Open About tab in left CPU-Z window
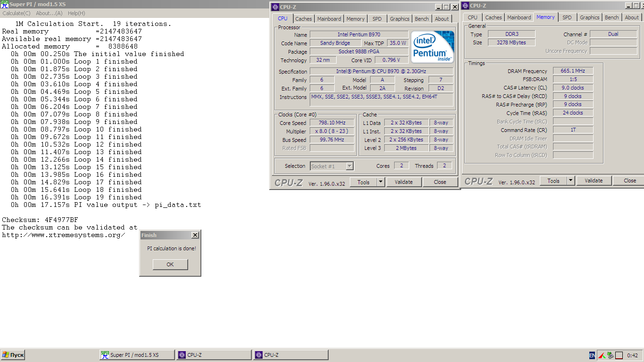644x362 pixels. click(442, 19)
